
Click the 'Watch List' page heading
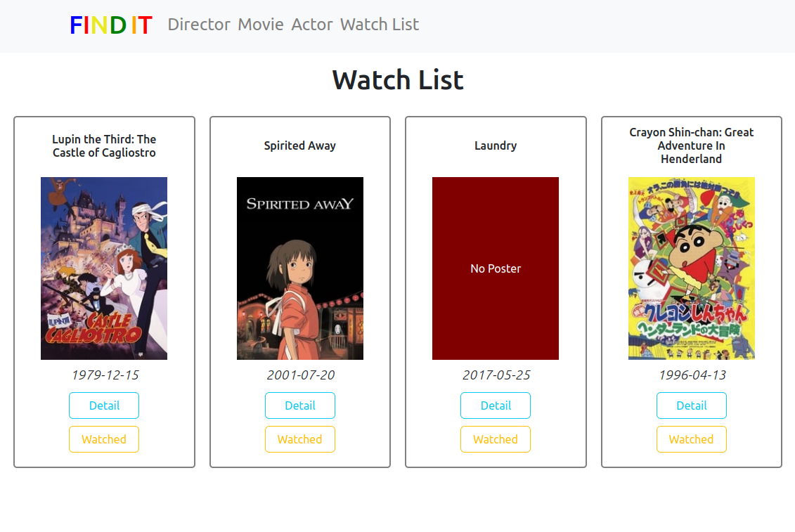coord(398,79)
